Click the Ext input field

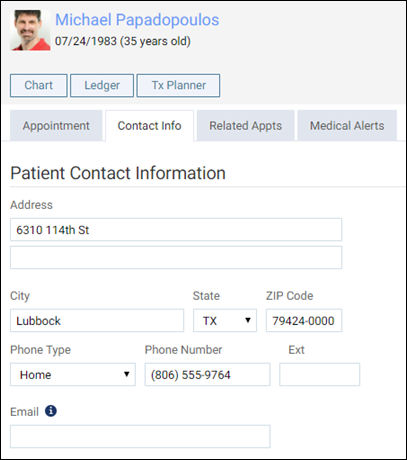320,375
